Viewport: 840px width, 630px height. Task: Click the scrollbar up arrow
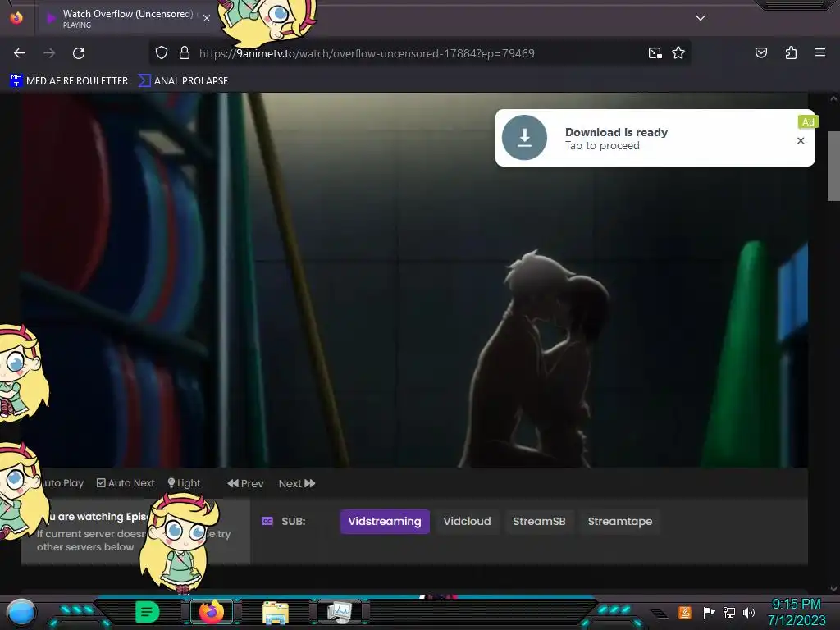[833, 98]
